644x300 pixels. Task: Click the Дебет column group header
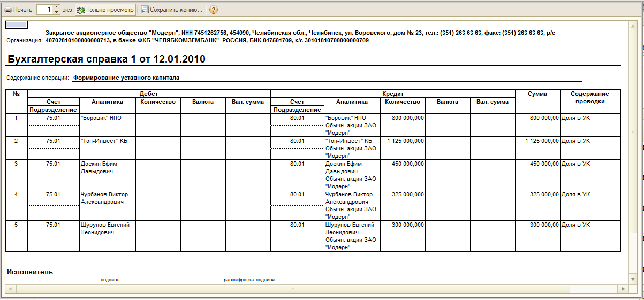[x=149, y=94]
